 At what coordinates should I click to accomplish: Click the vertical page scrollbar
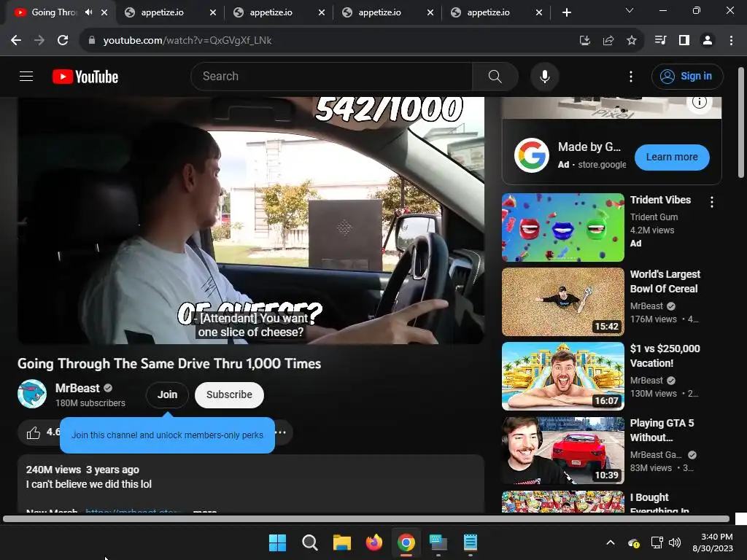pyautogui.click(x=741, y=122)
